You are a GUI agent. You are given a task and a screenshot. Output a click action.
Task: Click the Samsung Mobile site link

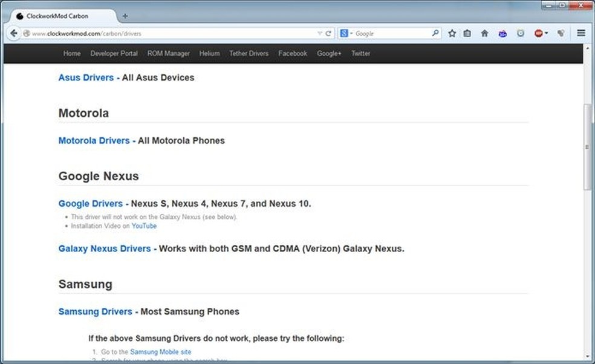point(160,351)
